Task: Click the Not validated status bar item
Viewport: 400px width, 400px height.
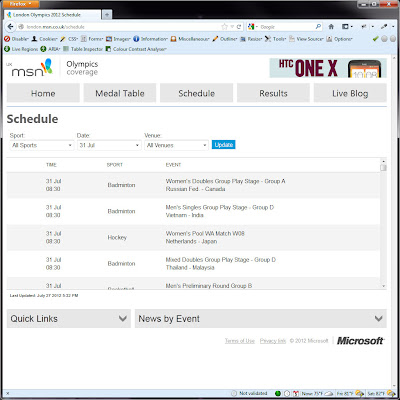Action: [x=249, y=393]
